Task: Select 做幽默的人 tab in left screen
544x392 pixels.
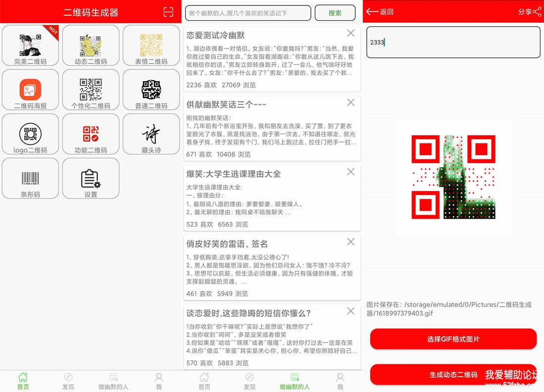Action: 113,381
